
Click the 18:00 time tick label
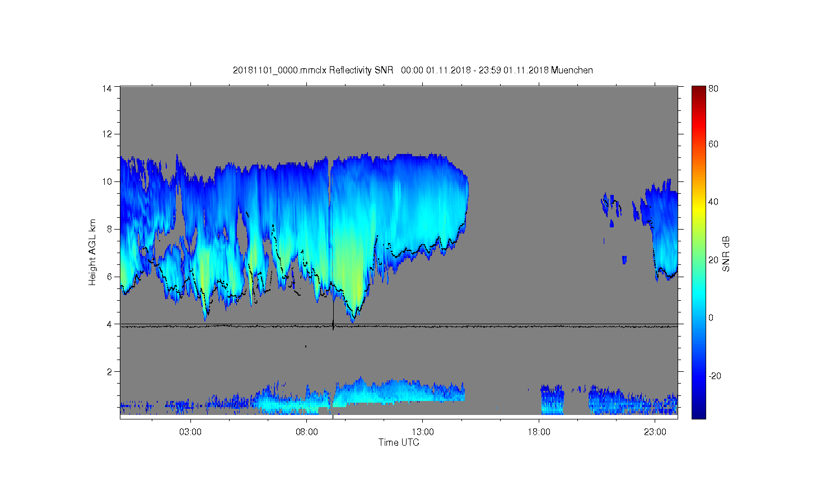pyautogui.click(x=539, y=432)
